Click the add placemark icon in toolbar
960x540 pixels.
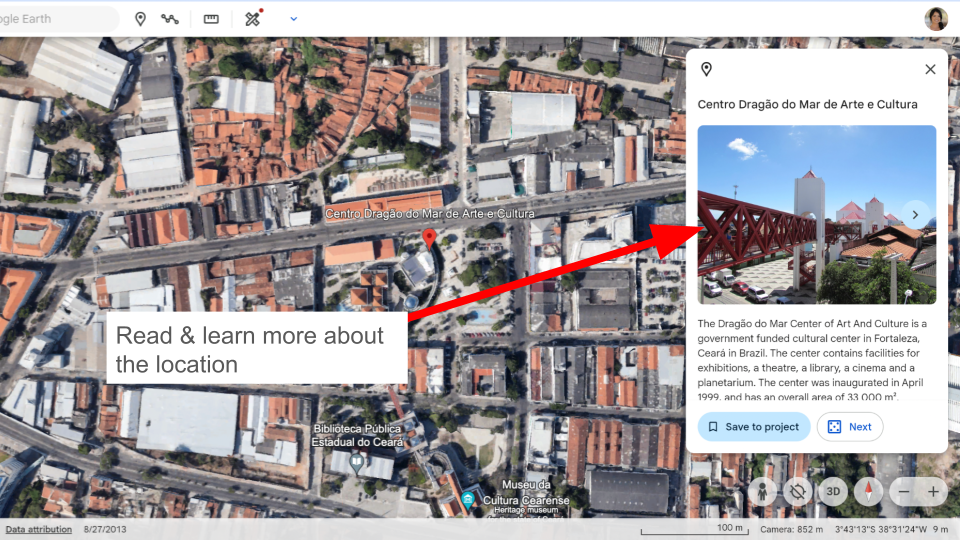click(x=140, y=19)
